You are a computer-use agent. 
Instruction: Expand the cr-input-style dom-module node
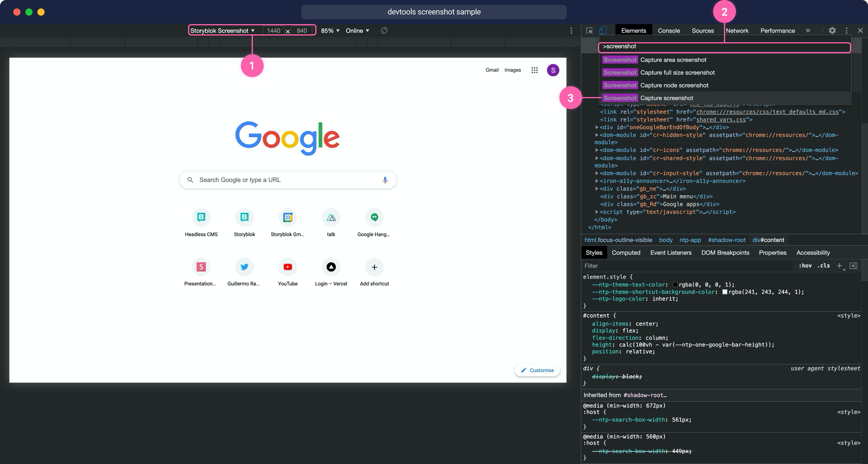pos(596,173)
